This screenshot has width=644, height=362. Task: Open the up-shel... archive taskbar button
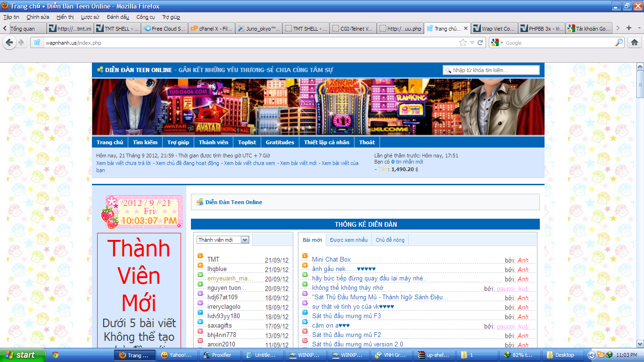[433, 355]
